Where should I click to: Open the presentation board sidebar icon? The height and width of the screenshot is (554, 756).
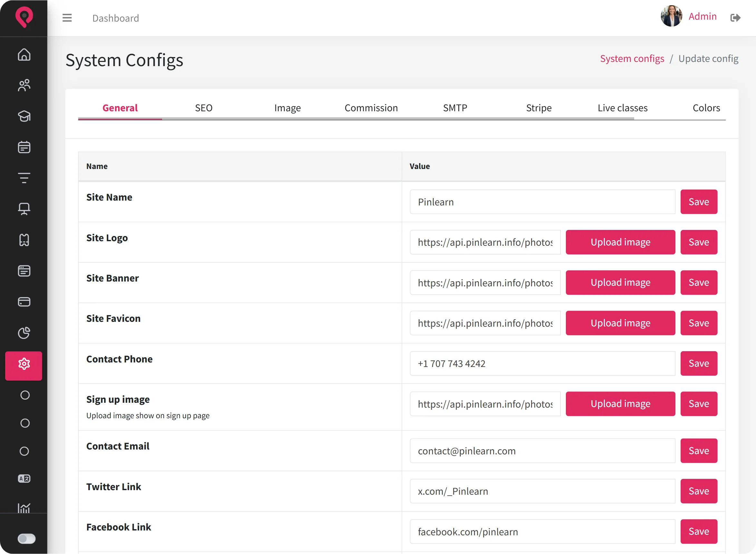tap(24, 209)
